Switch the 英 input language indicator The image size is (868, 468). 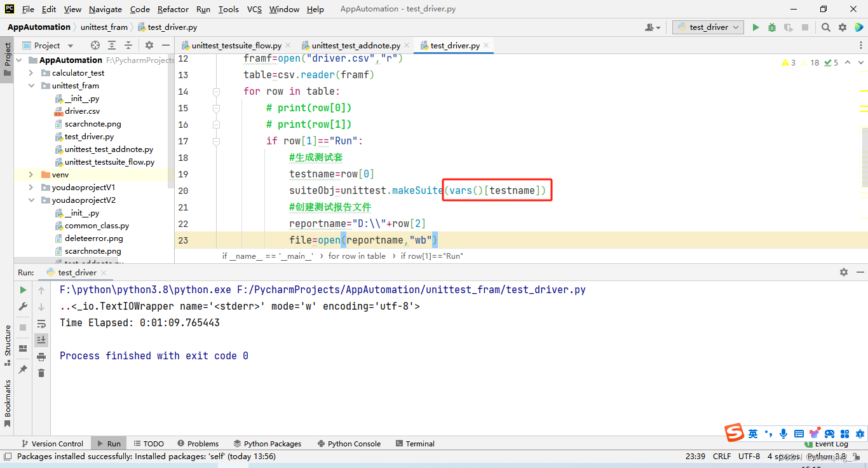[x=752, y=434]
